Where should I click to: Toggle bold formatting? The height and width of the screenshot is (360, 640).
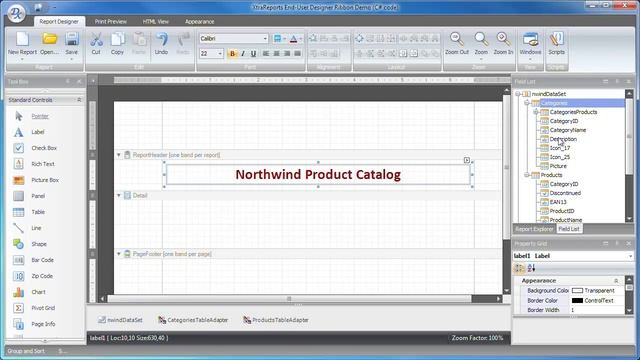[232, 53]
